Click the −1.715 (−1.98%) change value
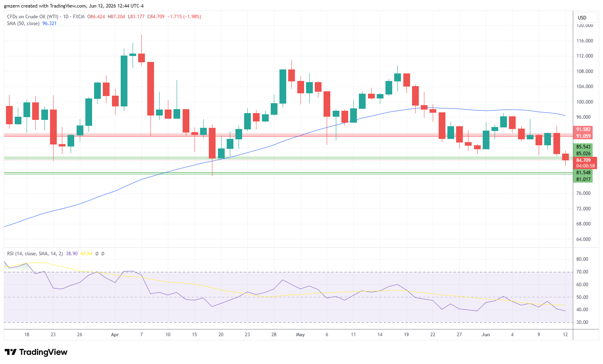Image resolution: width=603 pixels, height=364 pixels. pos(184,17)
